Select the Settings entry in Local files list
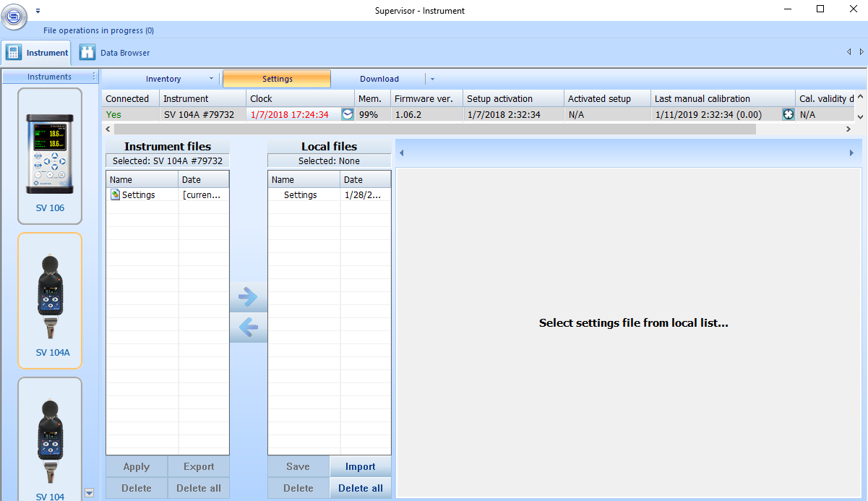 click(300, 195)
